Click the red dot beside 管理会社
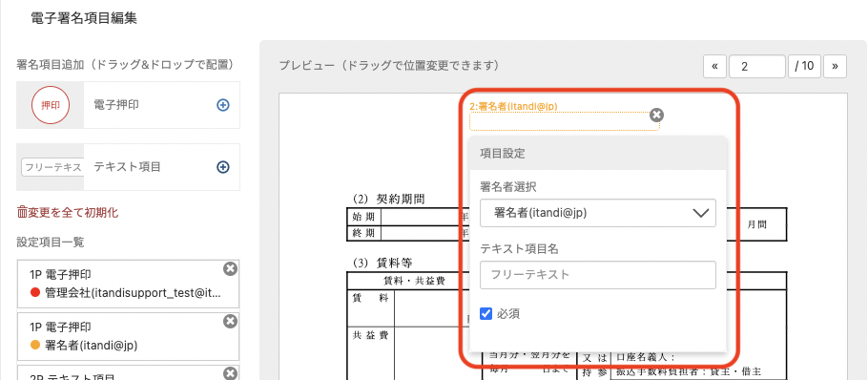Viewport: 868px width, 380px height. click(x=35, y=293)
